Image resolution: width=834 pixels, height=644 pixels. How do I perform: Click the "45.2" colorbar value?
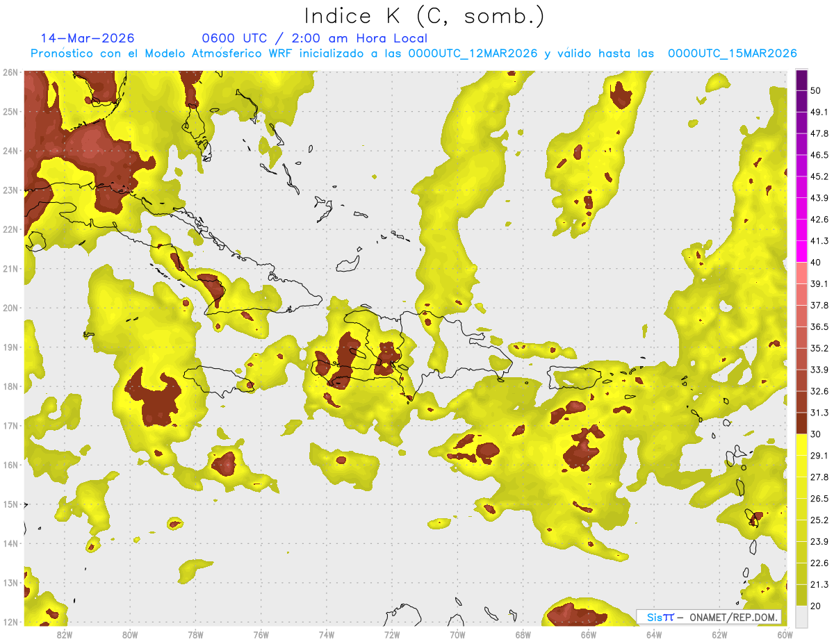point(819,176)
